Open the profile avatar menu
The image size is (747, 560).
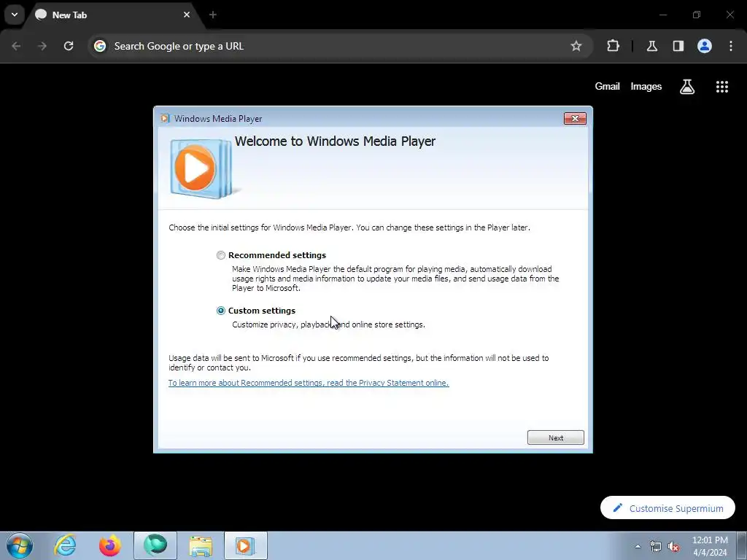[x=705, y=46]
